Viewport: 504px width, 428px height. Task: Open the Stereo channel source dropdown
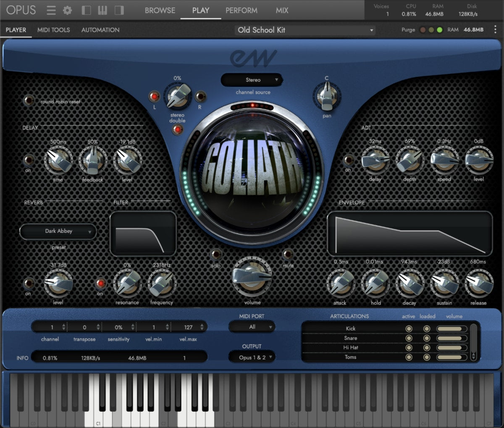[x=252, y=80]
